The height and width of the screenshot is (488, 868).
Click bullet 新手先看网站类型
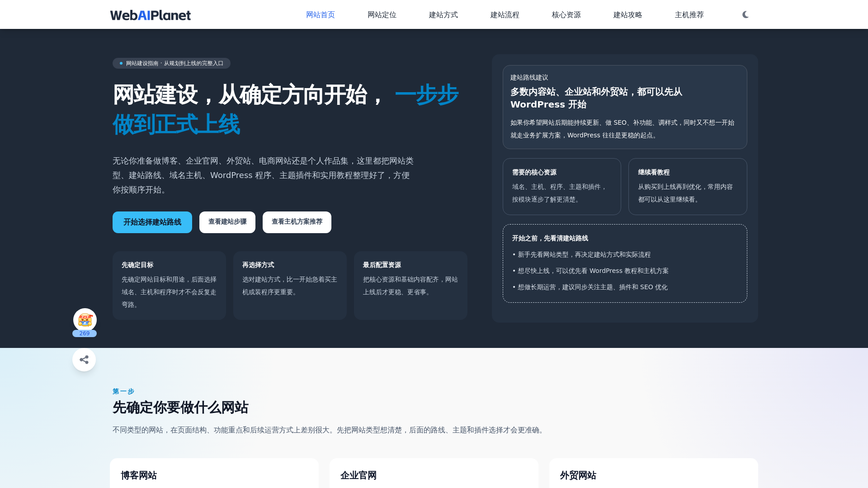582,255
